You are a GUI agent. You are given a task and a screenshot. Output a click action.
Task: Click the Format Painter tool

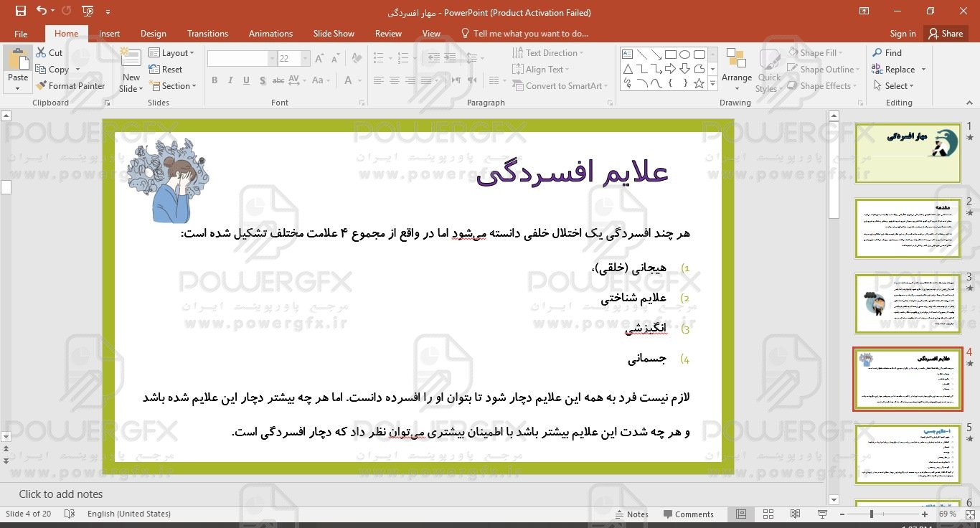click(x=70, y=86)
